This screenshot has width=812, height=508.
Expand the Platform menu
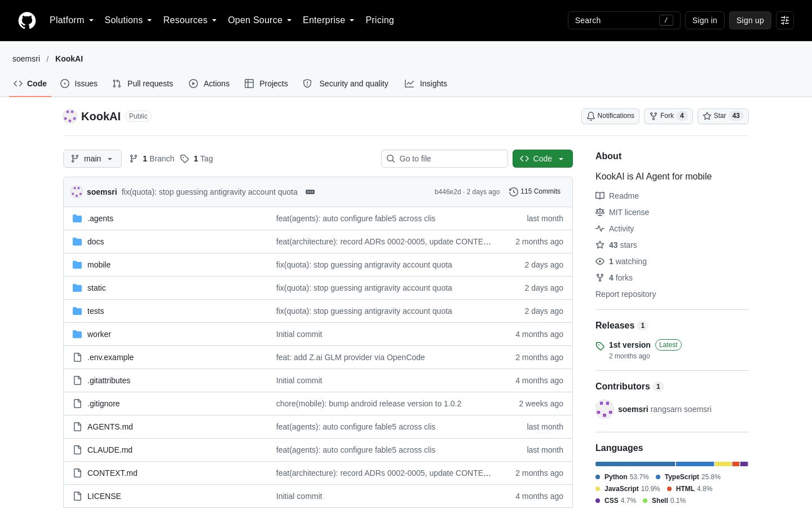pos(72,20)
